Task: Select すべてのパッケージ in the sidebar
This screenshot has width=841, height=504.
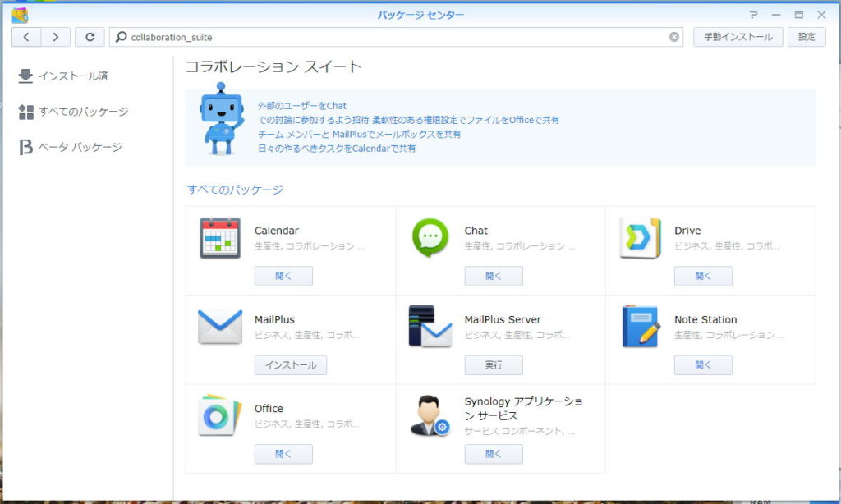Action: [x=84, y=112]
